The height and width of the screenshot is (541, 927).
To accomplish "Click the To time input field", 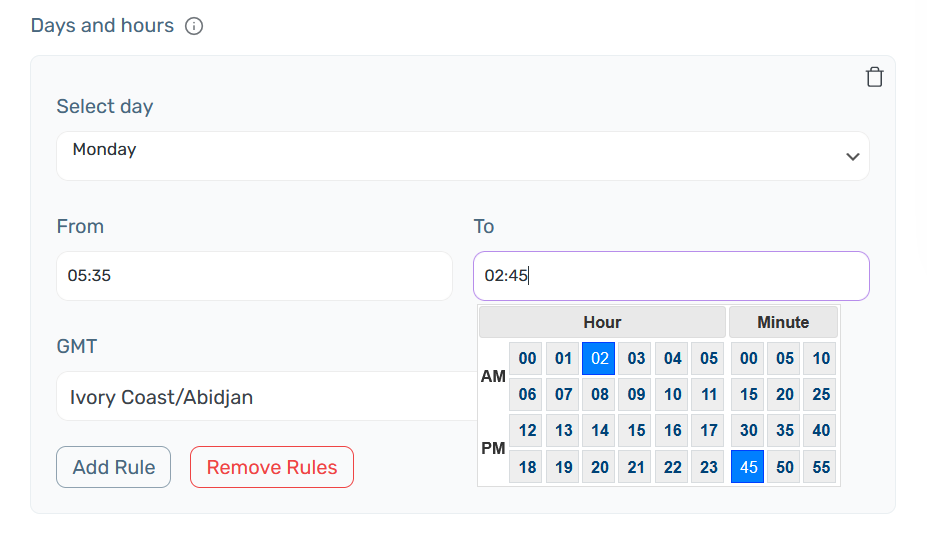I will pyautogui.click(x=670, y=276).
